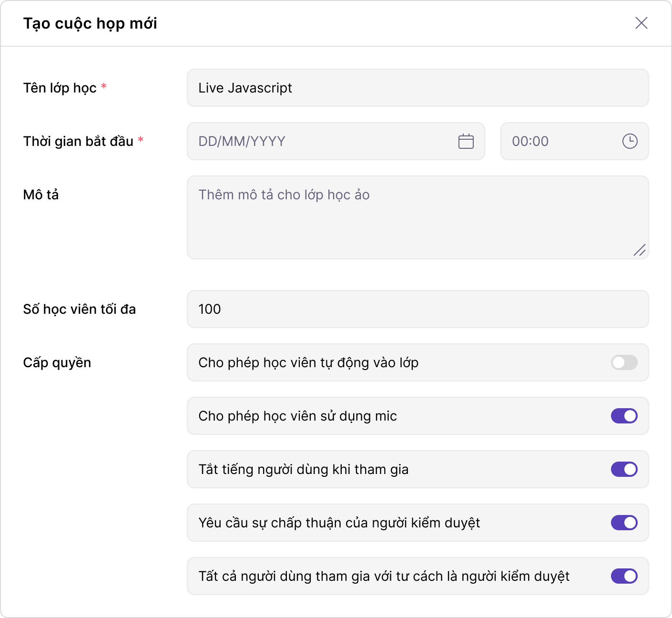Click the Thời gian bắt đầu label
Image resolution: width=672 pixels, height=618 pixels.
click(78, 141)
